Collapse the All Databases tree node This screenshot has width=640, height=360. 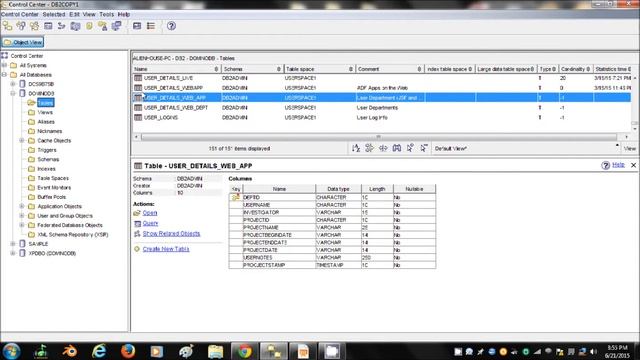tap(4, 75)
